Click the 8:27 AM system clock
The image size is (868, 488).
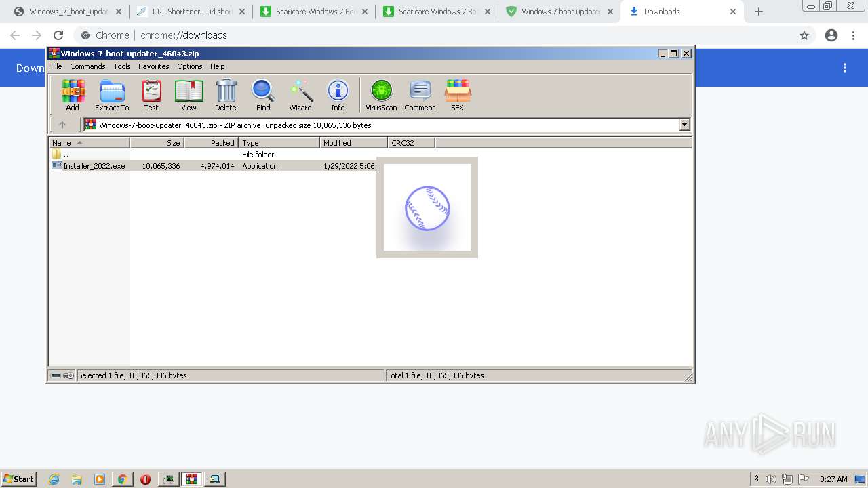click(x=833, y=479)
